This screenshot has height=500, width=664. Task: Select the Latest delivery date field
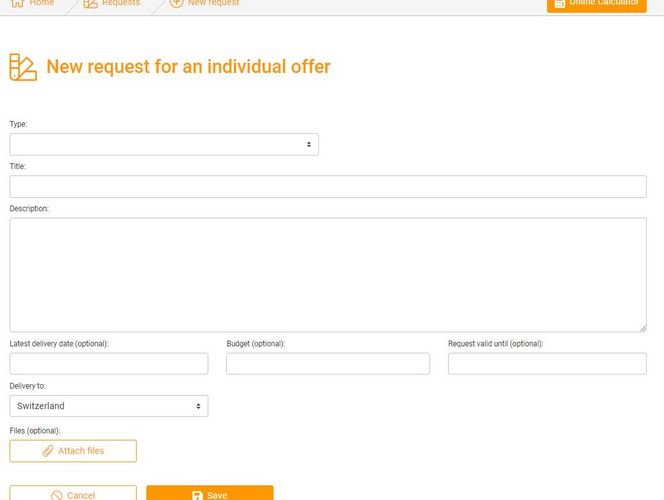109,364
